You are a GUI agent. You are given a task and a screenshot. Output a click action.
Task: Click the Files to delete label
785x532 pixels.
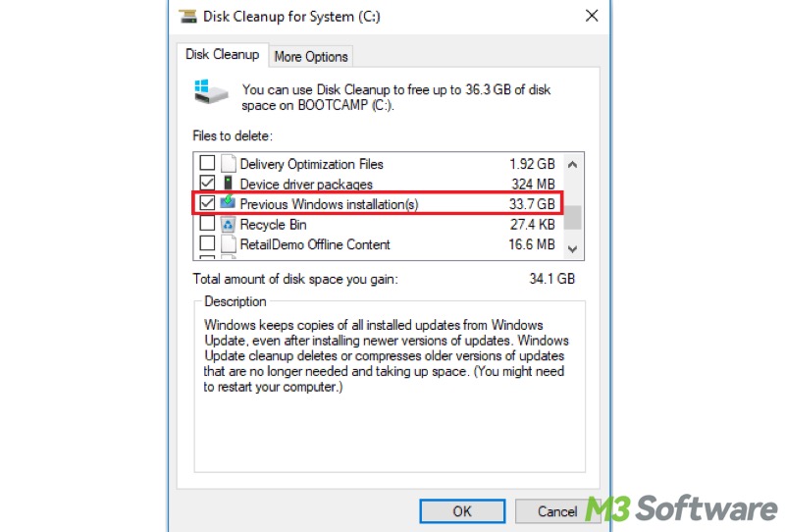[233, 135]
